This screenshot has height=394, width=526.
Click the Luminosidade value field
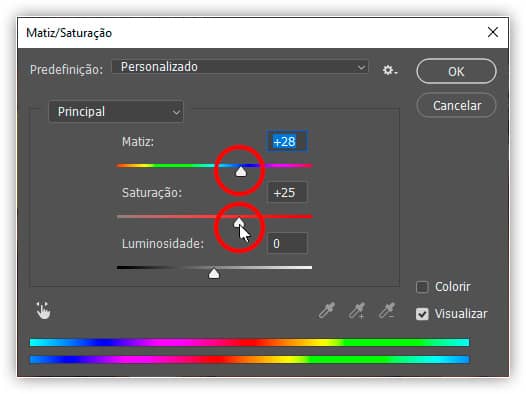[x=287, y=243]
